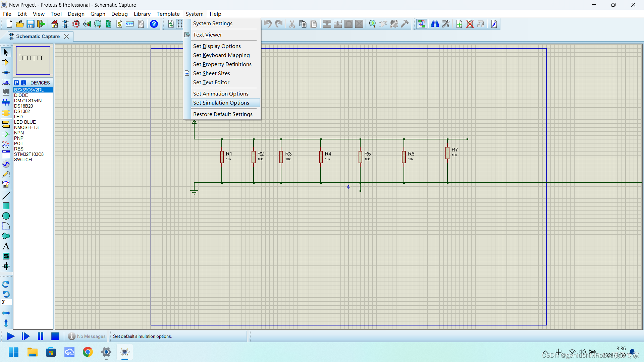
Task: Toggle the grid display toolbar button
Action: pyautogui.click(x=180, y=24)
